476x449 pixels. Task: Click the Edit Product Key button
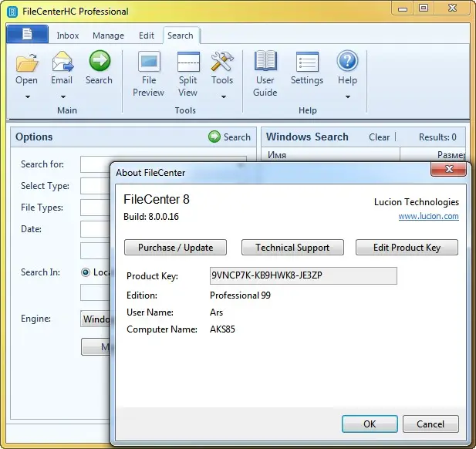[x=407, y=248]
